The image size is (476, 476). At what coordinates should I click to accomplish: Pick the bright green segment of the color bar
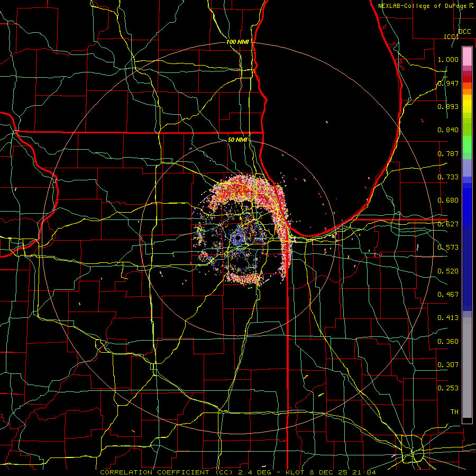point(467,144)
